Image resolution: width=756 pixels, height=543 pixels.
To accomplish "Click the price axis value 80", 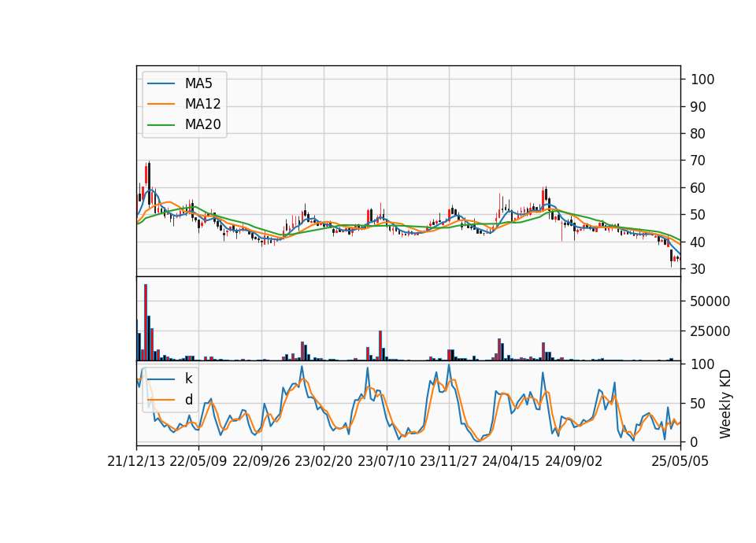I will pyautogui.click(x=699, y=134).
